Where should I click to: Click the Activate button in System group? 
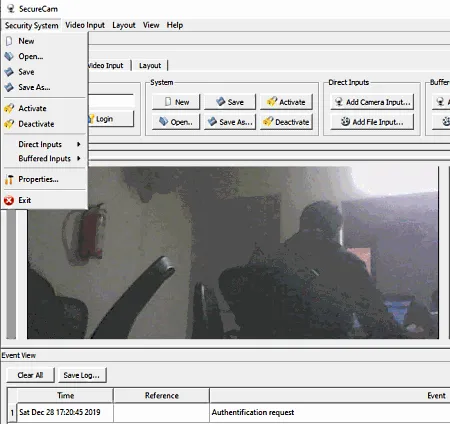coord(287,102)
